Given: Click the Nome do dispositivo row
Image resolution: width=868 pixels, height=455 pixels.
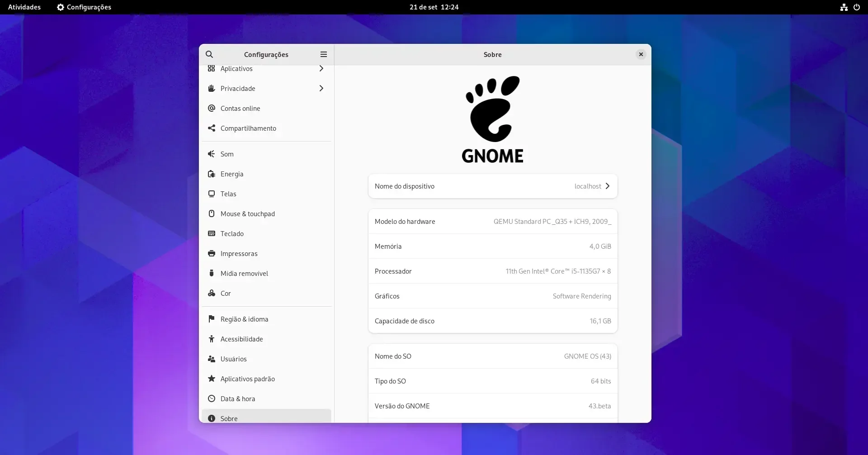Looking at the screenshot, I should [x=493, y=186].
